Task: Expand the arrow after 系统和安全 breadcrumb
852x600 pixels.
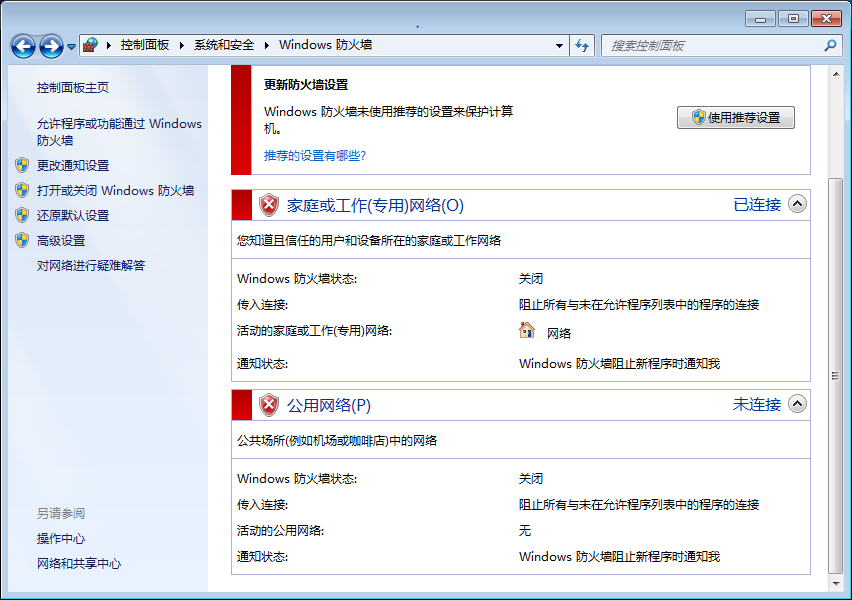Action: coord(266,46)
